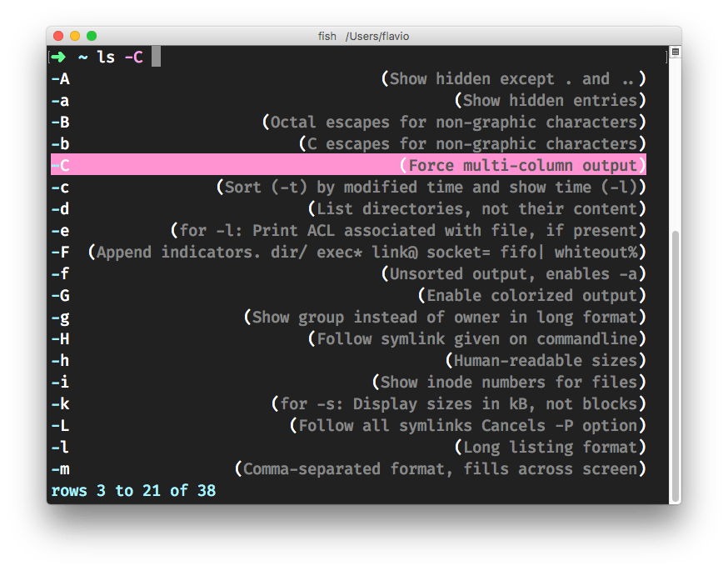Pick the -a show hidden entries option
Viewport: 728px width, 571px height.
tap(348, 101)
